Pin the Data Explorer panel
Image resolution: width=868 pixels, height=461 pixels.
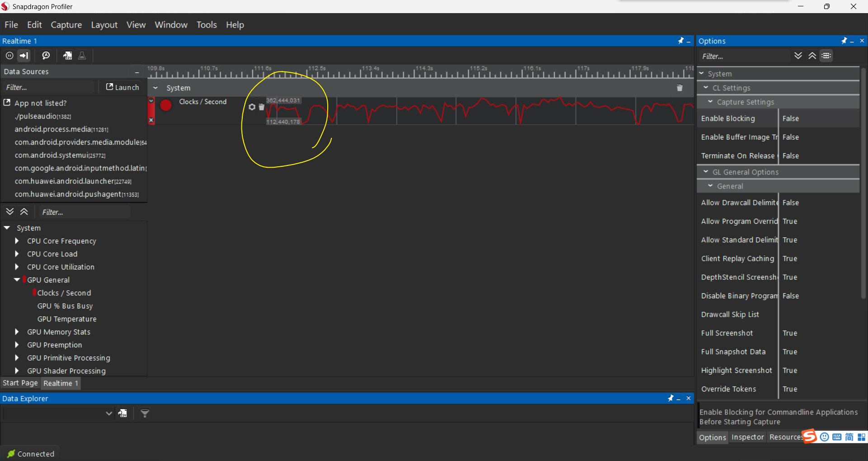pyautogui.click(x=671, y=398)
